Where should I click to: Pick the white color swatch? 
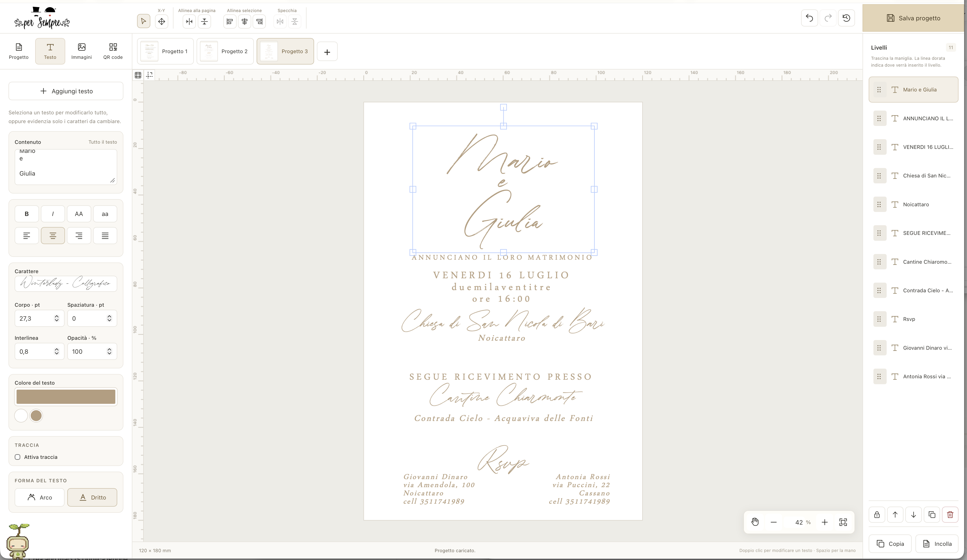click(x=21, y=415)
